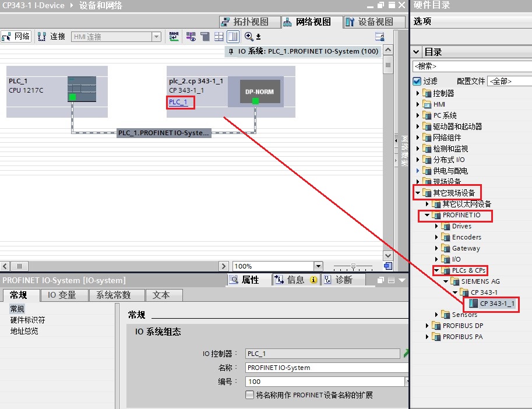Select the PLC_1 CPU 1217C device image
The width and height of the screenshot is (532, 409).
coord(82,89)
